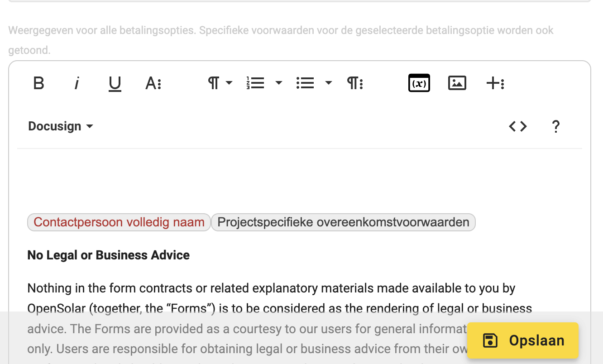Image resolution: width=603 pixels, height=364 pixels.
Task: Insert a placeholder variable (x) icon
Action: tap(419, 83)
